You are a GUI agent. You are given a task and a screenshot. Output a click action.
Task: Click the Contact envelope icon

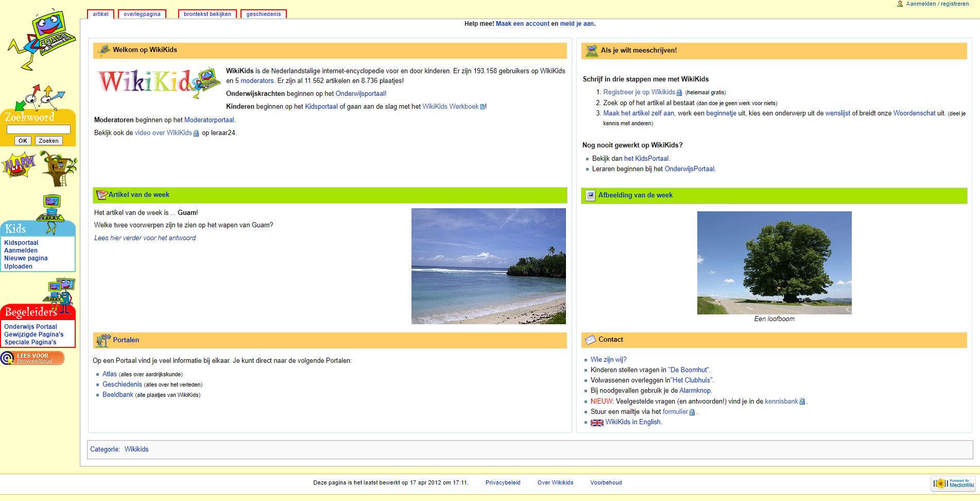(x=590, y=340)
